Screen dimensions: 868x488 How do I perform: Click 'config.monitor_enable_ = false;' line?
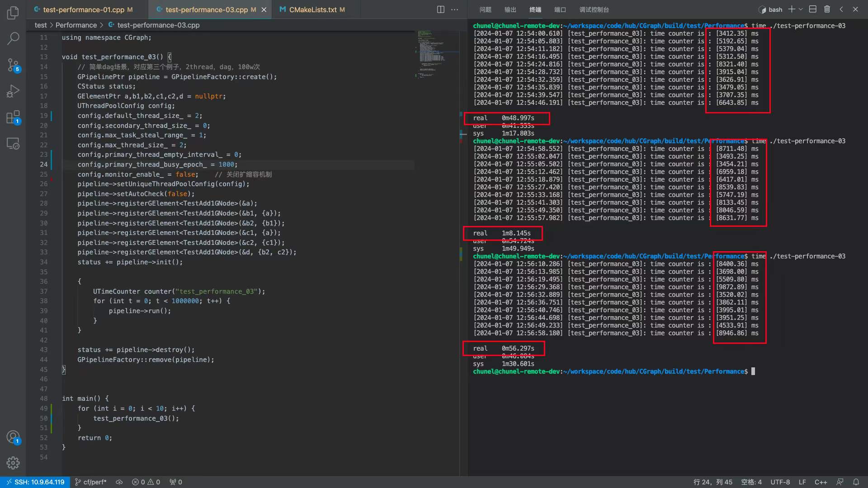point(138,174)
